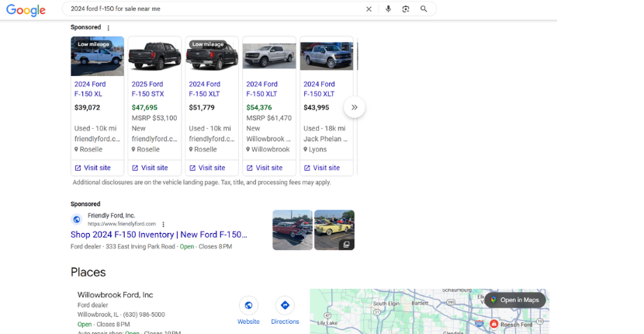Open the image gallery icon on yellow car
Image resolution: width=644 pixels, height=334 pixels.
346,245
